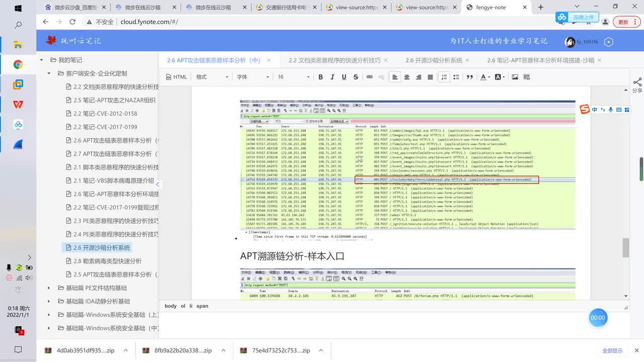Open note 2.1 笔记-VBS脚本病毒原理介绍
644x362 pixels.
click(114, 180)
